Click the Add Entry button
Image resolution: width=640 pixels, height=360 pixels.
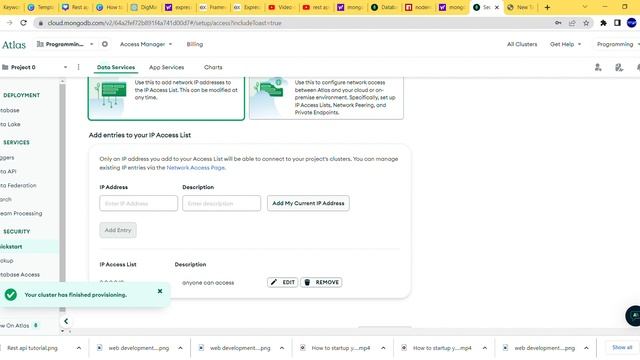[x=118, y=230]
